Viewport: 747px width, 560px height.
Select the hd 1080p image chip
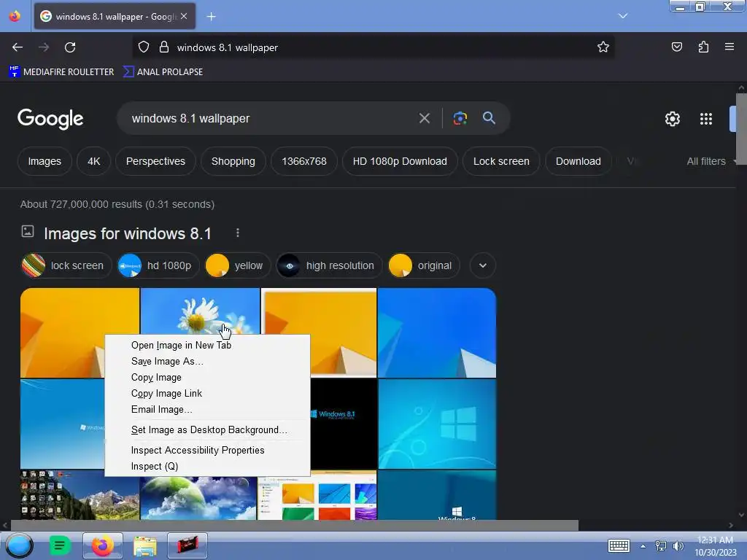[x=158, y=265]
